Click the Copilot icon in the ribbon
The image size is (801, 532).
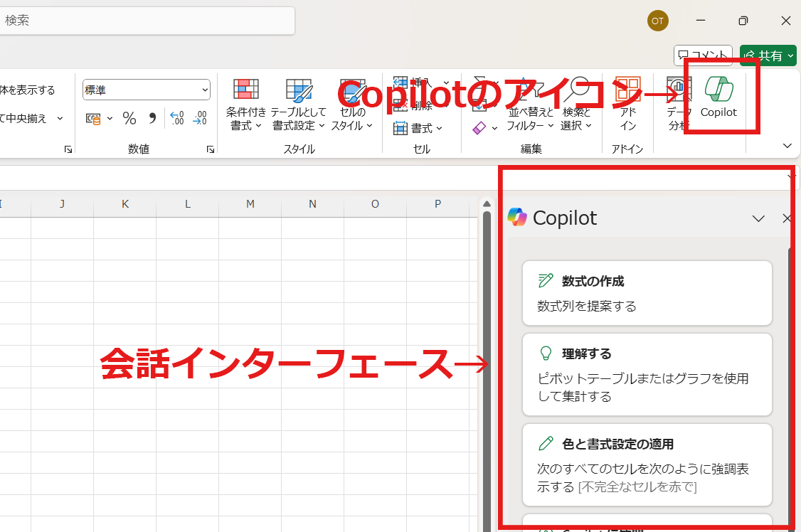pos(718,97)
